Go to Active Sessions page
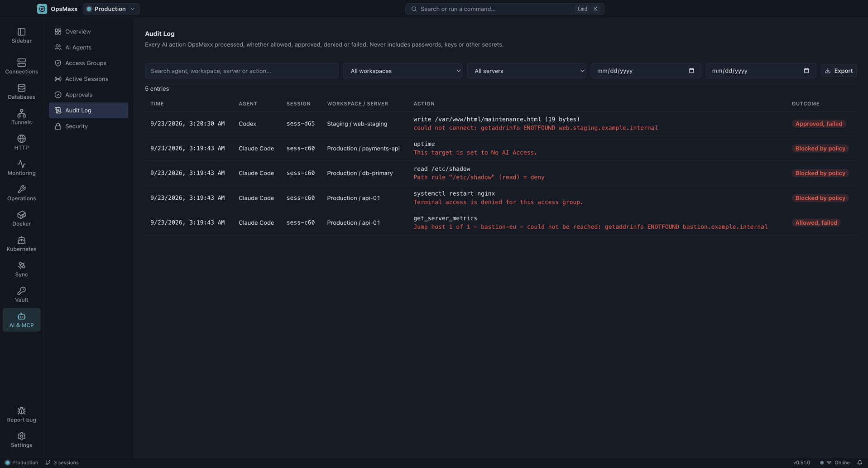868x468 pixels. [88, 79]
